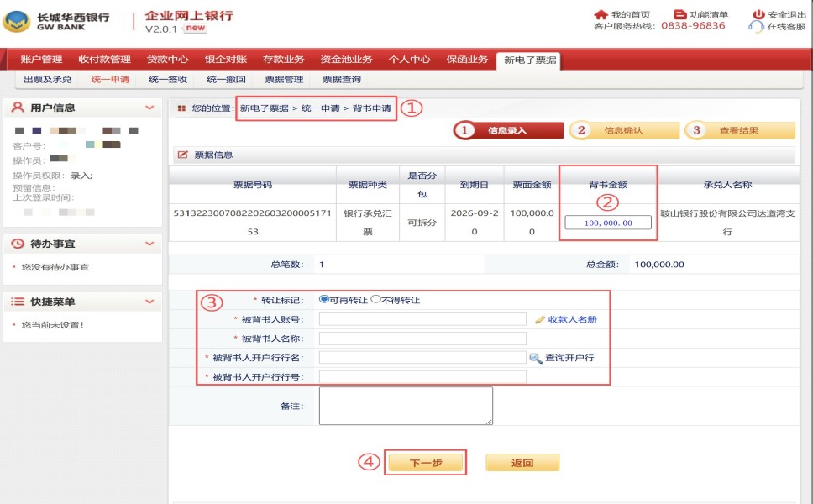Select the 可再转让 radio button
813x504 pixels.
click(324, 299)
